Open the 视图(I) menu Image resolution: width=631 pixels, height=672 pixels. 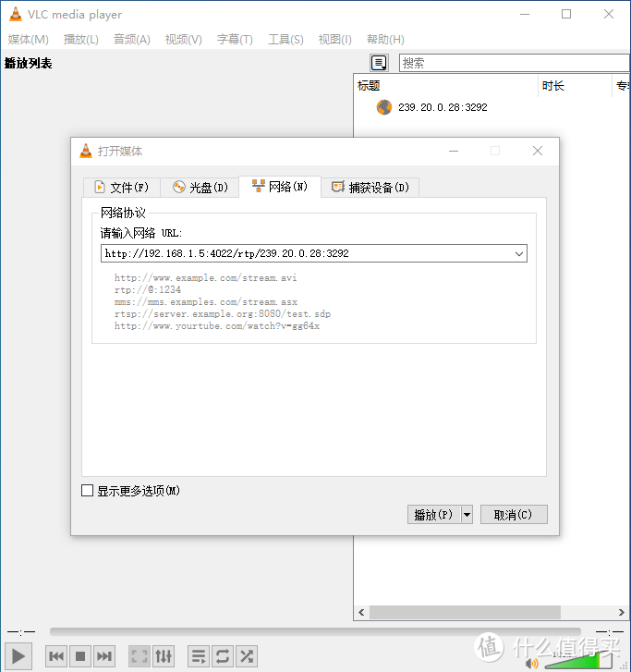335,40
